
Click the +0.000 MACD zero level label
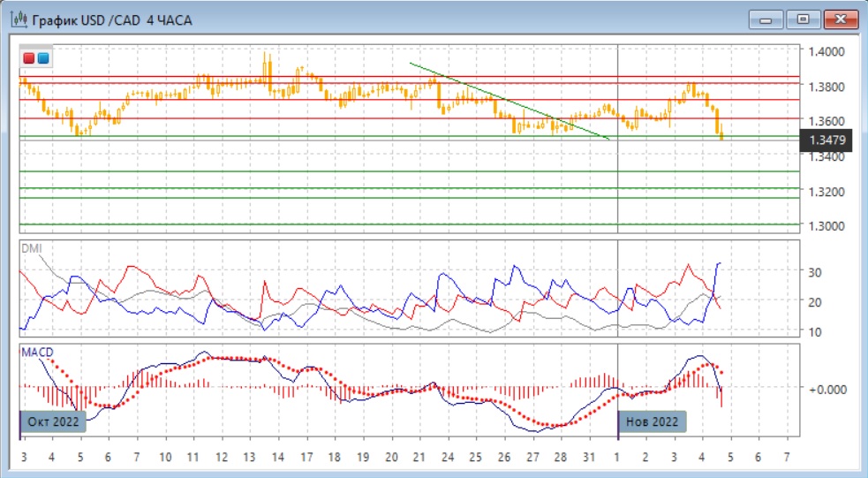pyautogui.click(x=829, y=389)
